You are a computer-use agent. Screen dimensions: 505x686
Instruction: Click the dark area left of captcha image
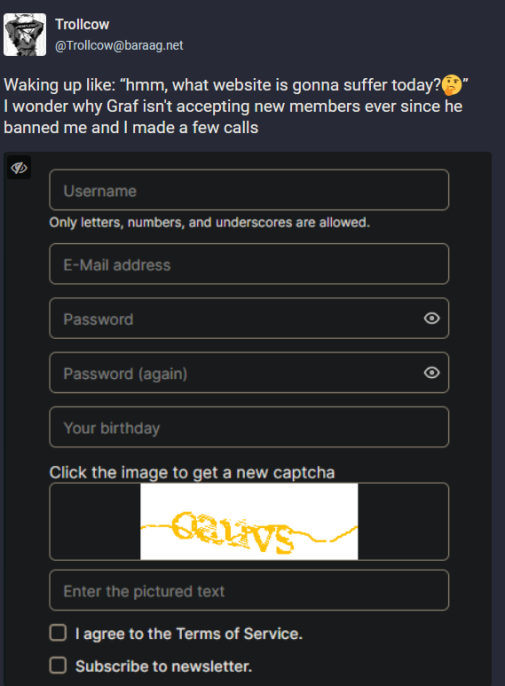(95, 521)
